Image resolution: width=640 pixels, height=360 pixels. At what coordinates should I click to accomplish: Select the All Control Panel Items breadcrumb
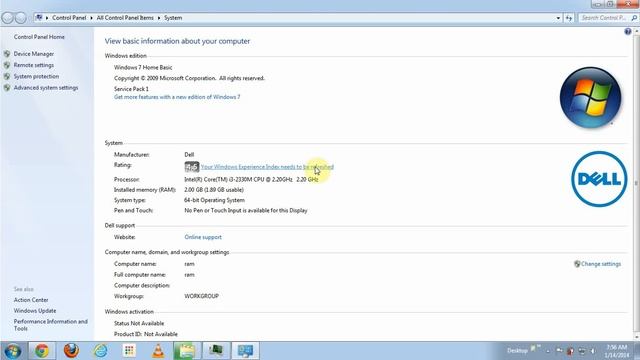point(125,18)
